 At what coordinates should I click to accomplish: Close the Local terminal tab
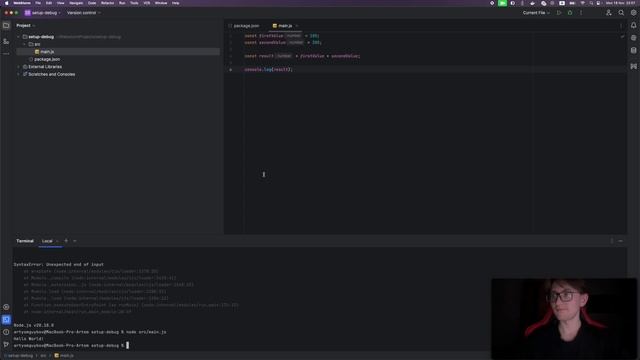[57, 241]
